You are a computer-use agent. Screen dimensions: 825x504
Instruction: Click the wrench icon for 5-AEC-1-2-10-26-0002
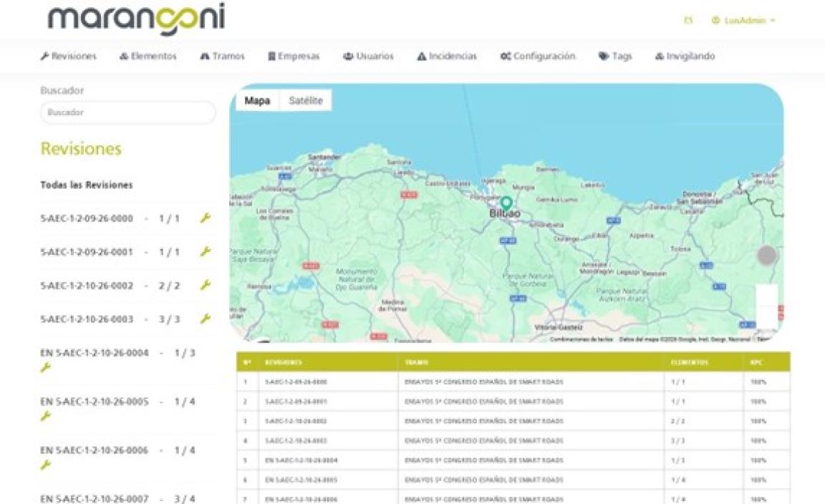click(206, 285)
